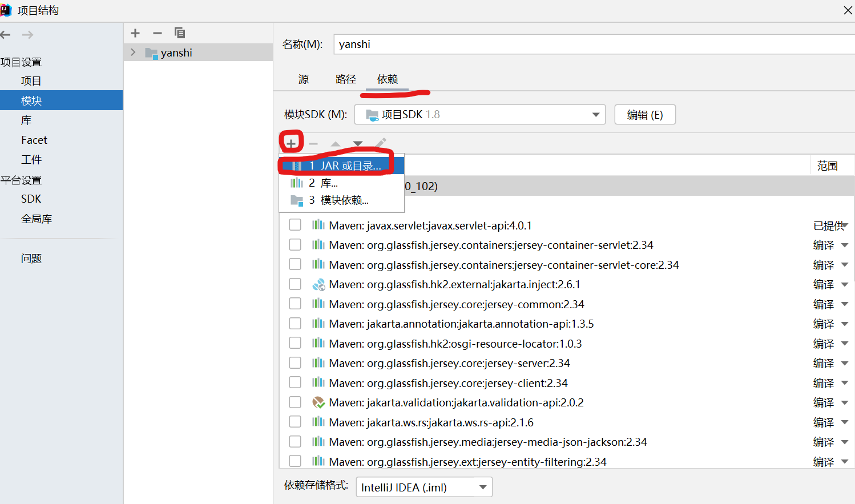The height and width of the screenshot is (504, 855).
Task: Open scope dropdown for jakarta.validation-api
Action: [845, 403]
